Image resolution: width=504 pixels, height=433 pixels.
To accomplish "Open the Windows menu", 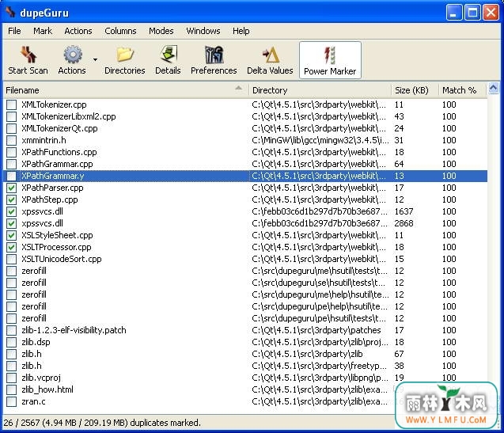I will tap(203, 31).
